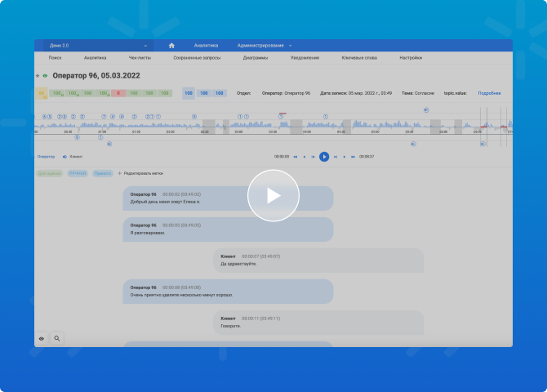Expand the Демо 2.0 dropdown

pyautogui.click(x=98, y=46)
